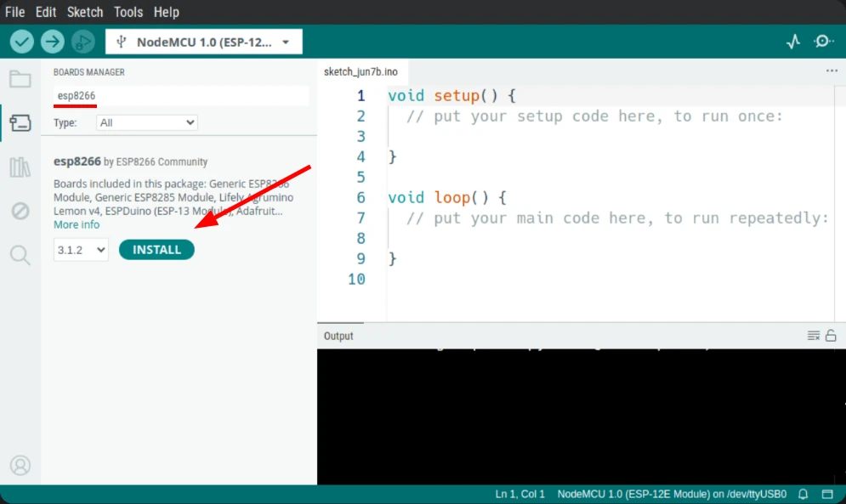Clear the output panel icon

(x=813, y=336)
